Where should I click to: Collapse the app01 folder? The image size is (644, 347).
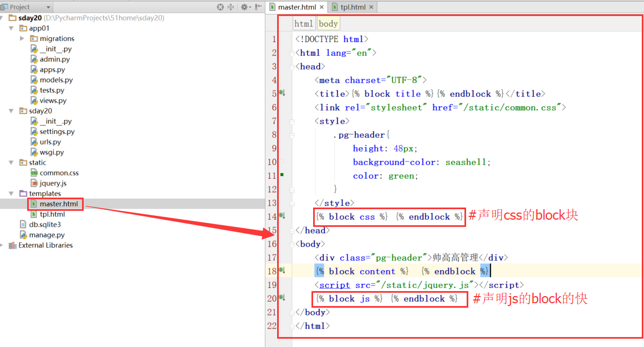click(12, 28)
